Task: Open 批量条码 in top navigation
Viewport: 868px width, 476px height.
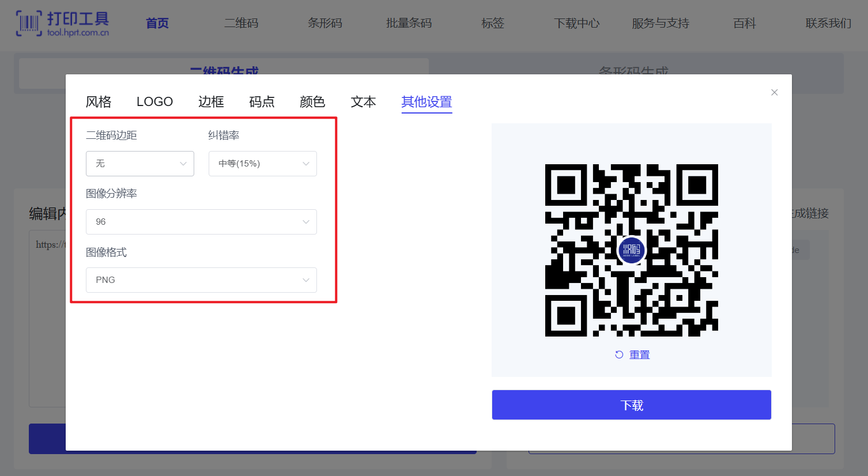Action: pyautogui.click(x=409, y=23)
